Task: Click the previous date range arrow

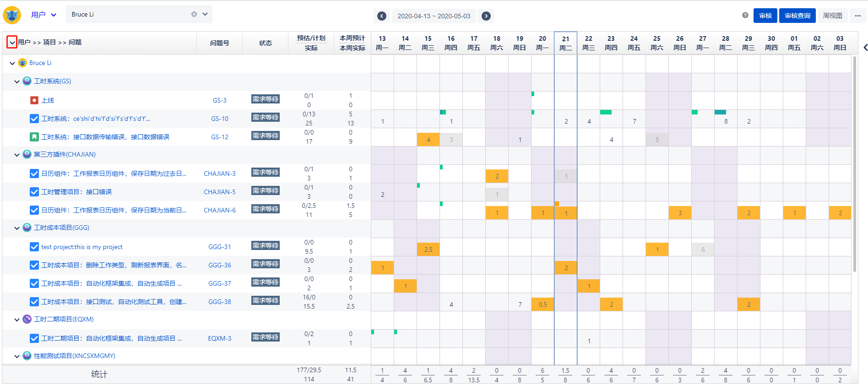Action: pyautogui.click(x=381, y=16)
